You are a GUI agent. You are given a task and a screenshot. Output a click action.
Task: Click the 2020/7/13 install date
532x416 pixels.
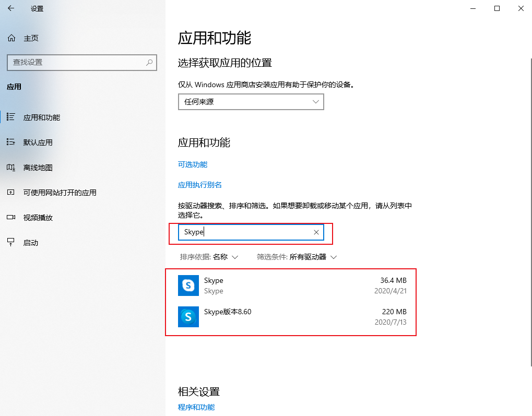click(x=391, y=322)
